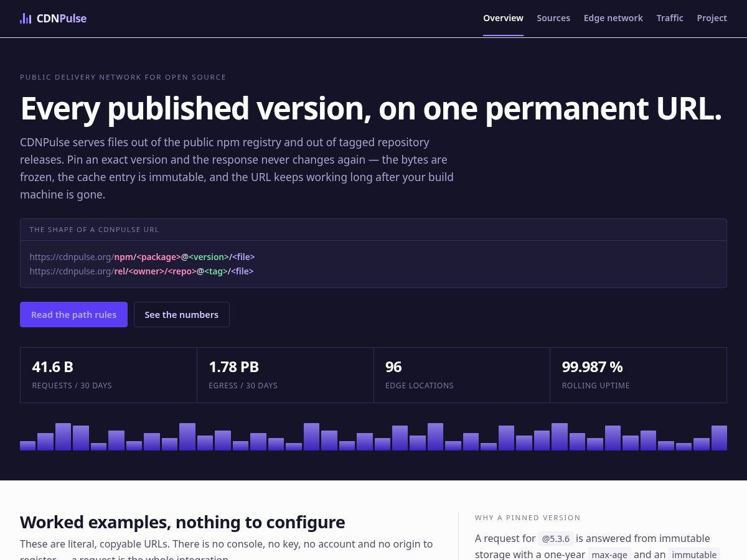The width and height of the screenshot is (747, 560).
Task: Click the 1.78 PB egress stat
Action: click(x=285, y=375)
